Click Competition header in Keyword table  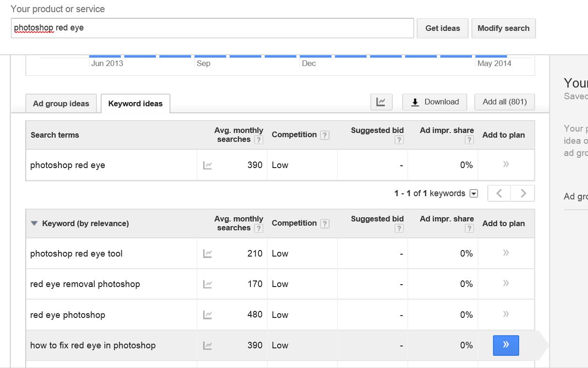(x=294, y=223)
